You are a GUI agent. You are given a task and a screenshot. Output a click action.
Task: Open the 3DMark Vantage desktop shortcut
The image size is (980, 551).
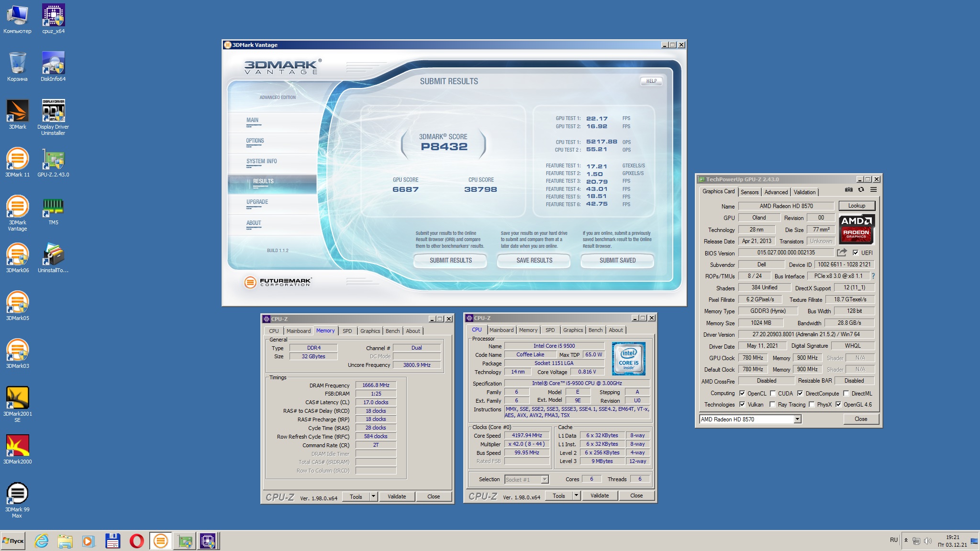pos(17,213)
